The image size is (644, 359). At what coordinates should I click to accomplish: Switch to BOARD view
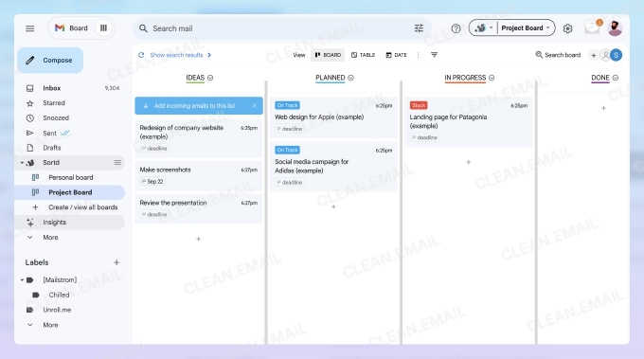(x=328, y=55)
